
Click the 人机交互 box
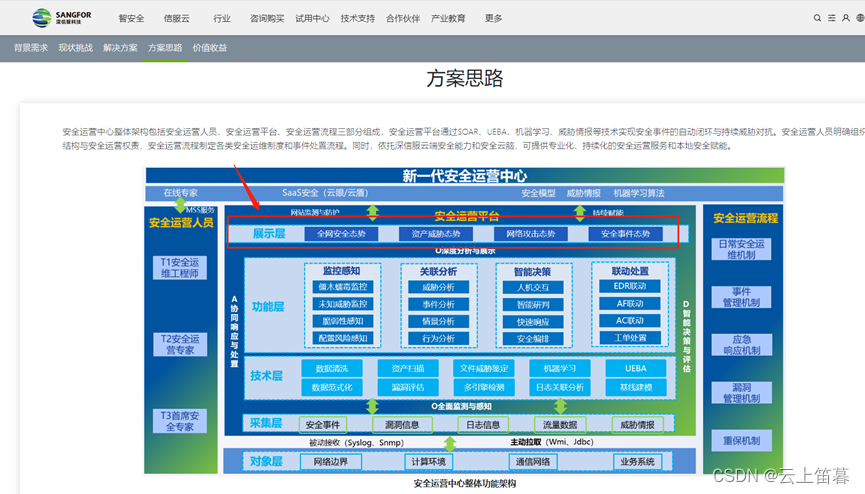click(533, 287)
